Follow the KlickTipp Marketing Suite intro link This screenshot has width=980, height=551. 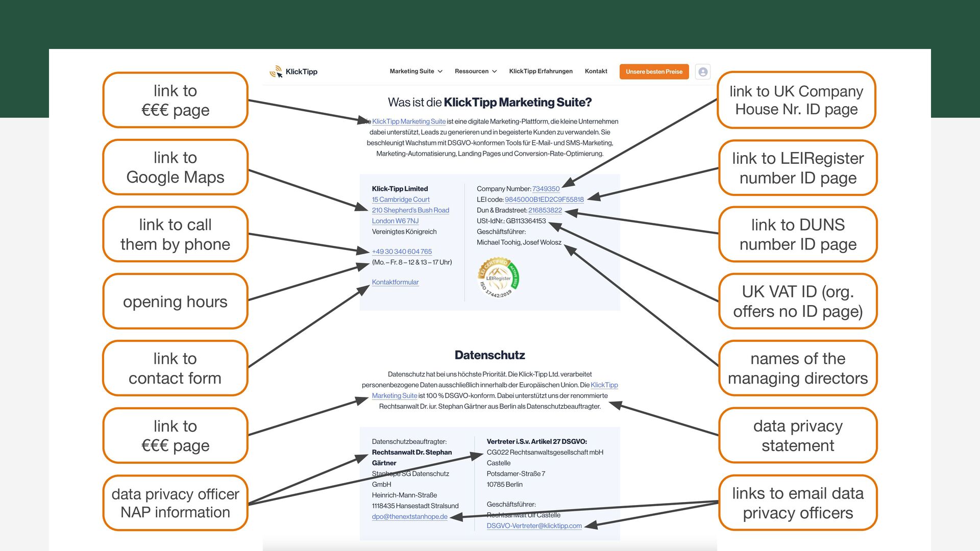pos(409,121)
